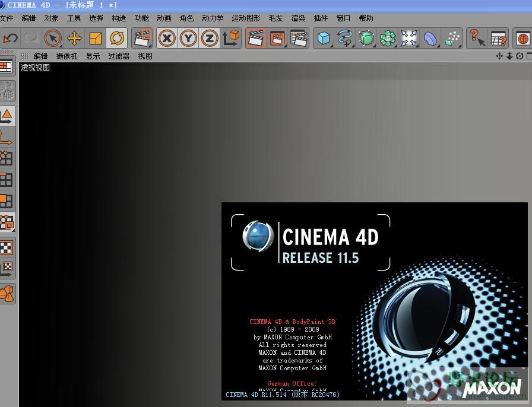Render the active view
Image resolution: width=532 pixels, height=407 pixels.
(256, 38)
